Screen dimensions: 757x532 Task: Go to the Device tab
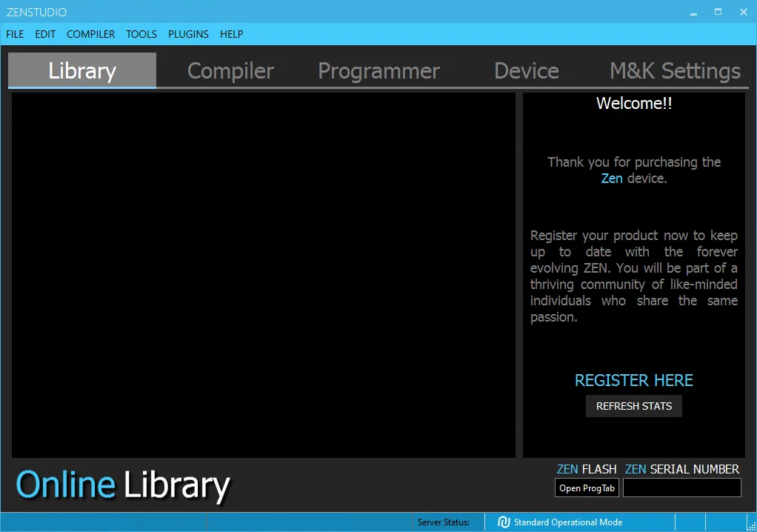(527, 70)
